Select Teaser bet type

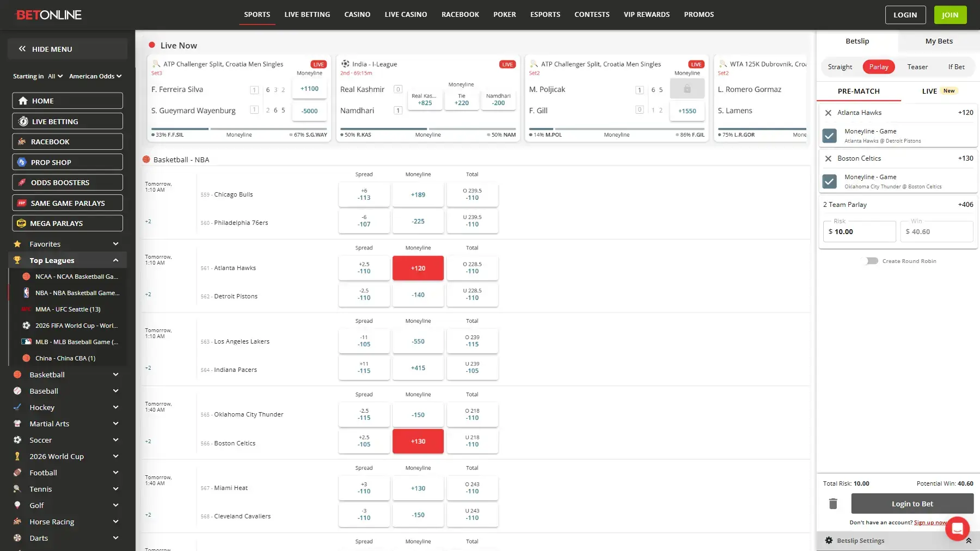click(917, 67)
